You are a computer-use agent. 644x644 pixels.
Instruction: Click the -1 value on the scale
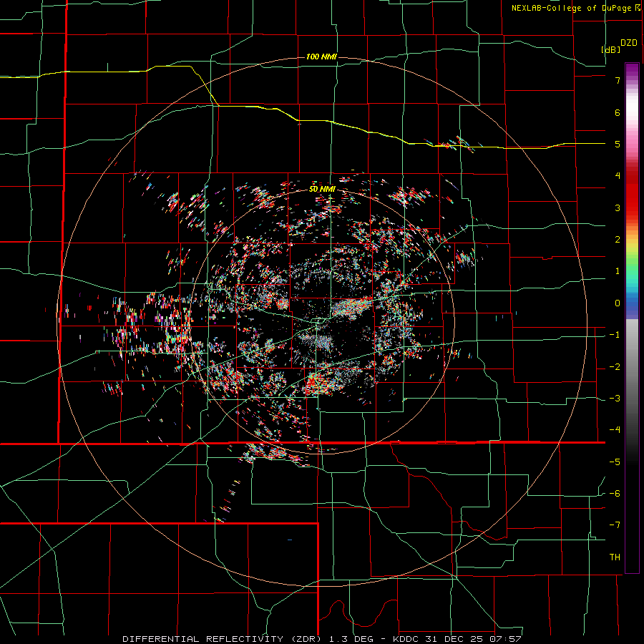click(x=615, y=335)
